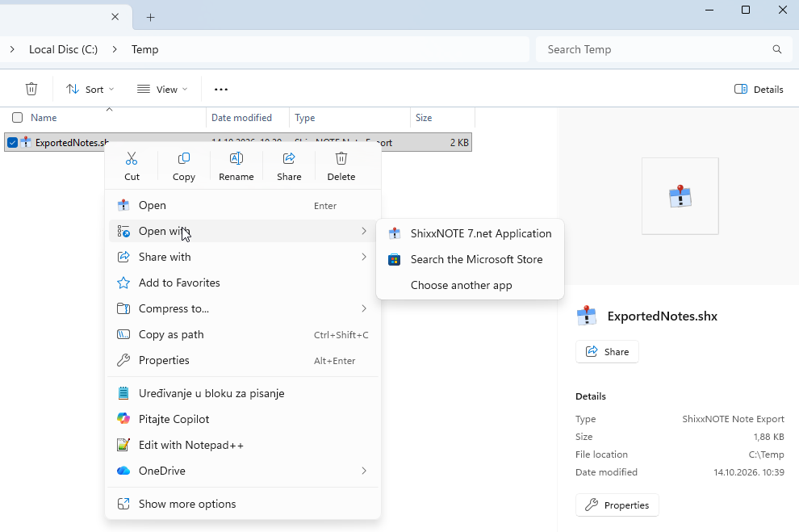This screenshot has width=799, height=532.
Task: Open the View dropdown
Action: pos(162,89)
